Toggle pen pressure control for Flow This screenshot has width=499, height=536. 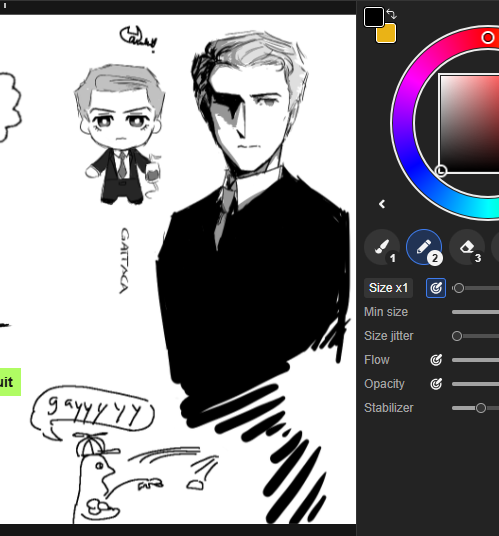tap(436, 360)
